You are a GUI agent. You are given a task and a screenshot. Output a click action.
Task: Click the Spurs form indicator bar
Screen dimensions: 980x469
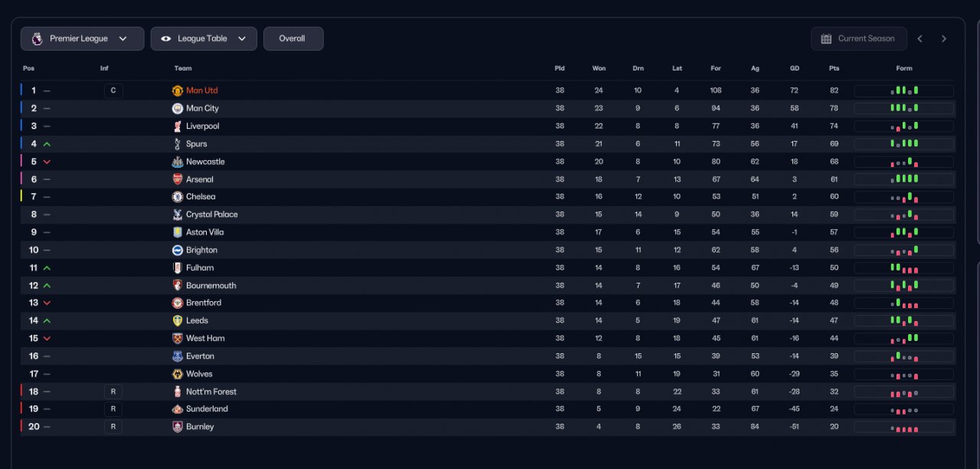tap(903, 144)
